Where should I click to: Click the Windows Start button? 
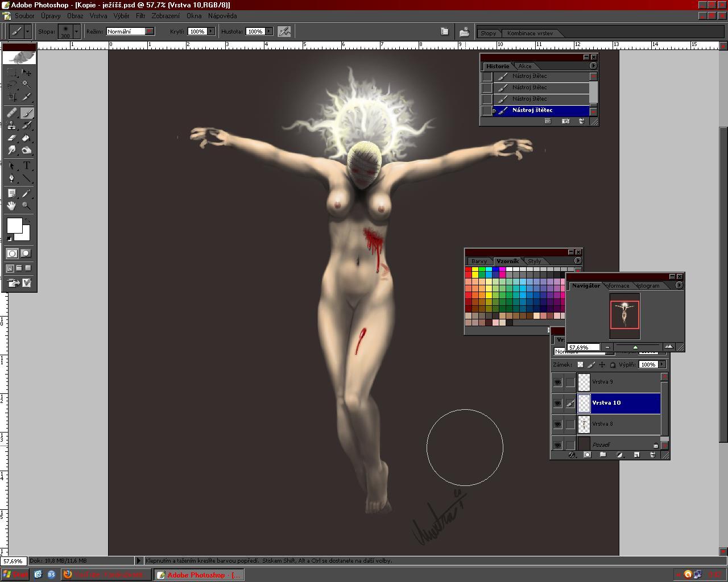(15, 575)
